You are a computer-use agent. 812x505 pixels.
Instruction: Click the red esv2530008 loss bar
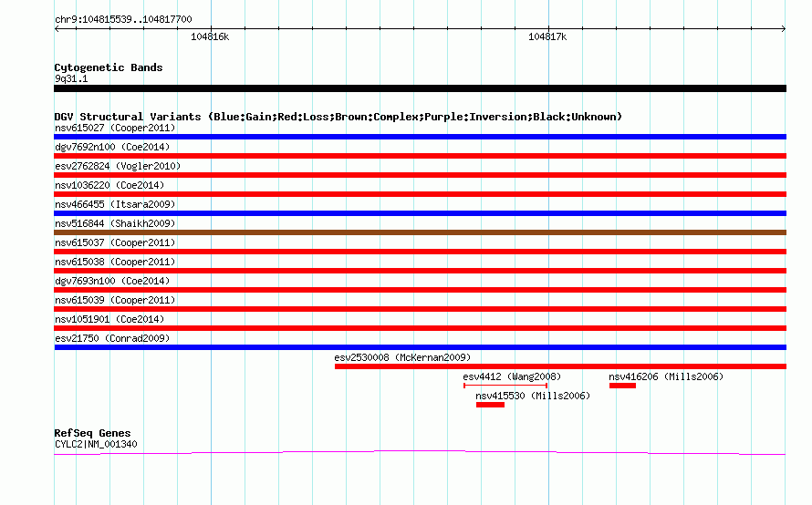(560, 366)
